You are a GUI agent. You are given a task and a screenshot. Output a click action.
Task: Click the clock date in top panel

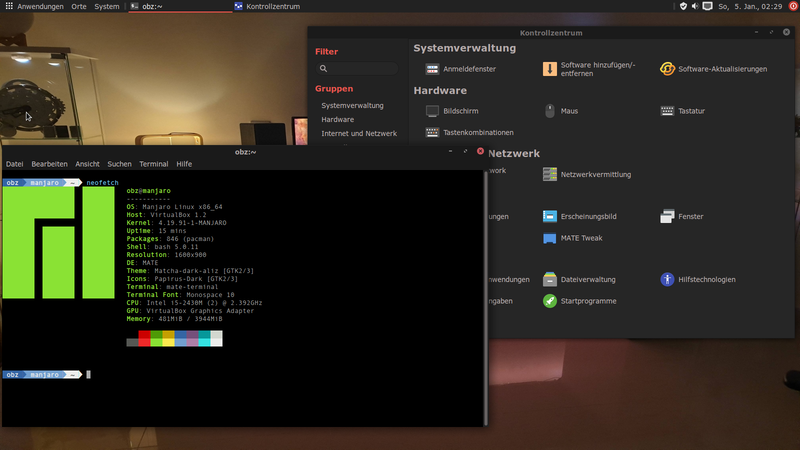(x=750, y=6)
